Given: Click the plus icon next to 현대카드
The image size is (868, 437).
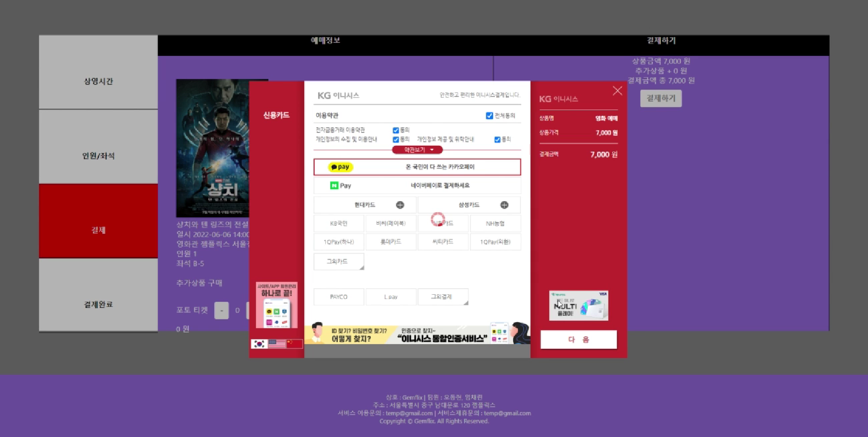Looking at the screenshot, I should 400,204.
